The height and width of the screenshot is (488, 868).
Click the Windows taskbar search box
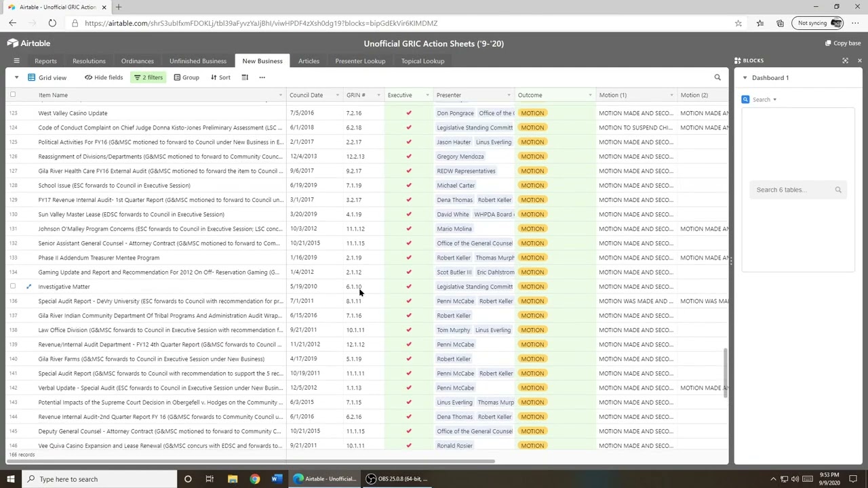point(99,479)
